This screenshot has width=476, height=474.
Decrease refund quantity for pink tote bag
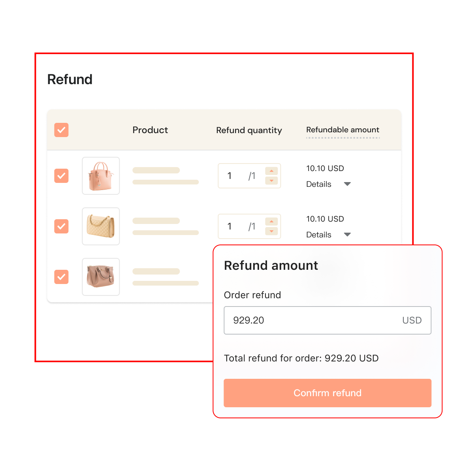pos(271,181)
